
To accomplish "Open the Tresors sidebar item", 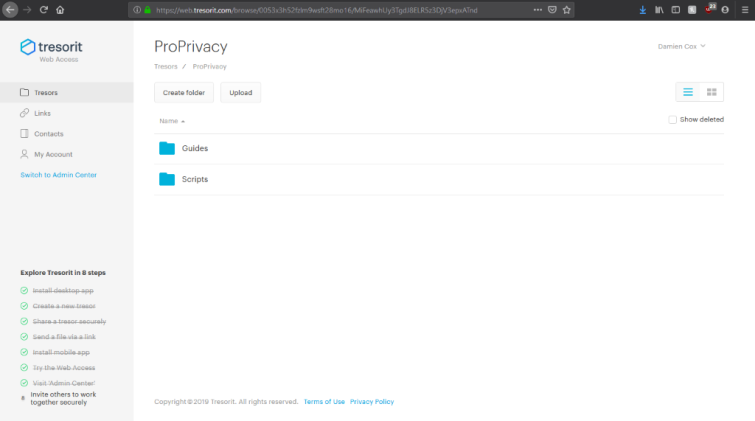I will (66, 92).
